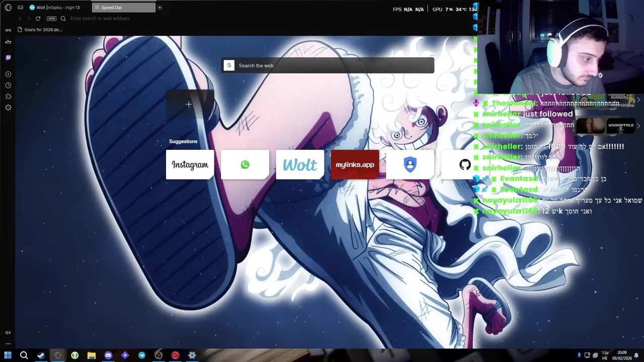Open GX Cleaner in sidebar

[x=8, y=42]
